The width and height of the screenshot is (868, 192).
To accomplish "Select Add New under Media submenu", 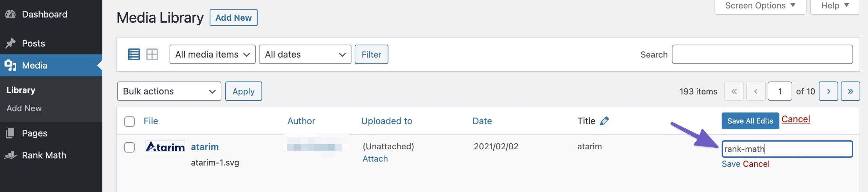I will (x=24, y=108).
